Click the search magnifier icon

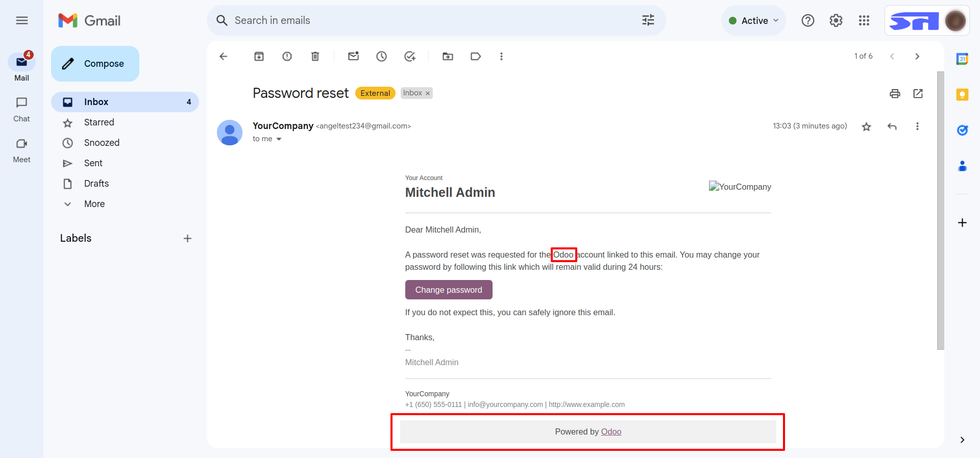222,20
